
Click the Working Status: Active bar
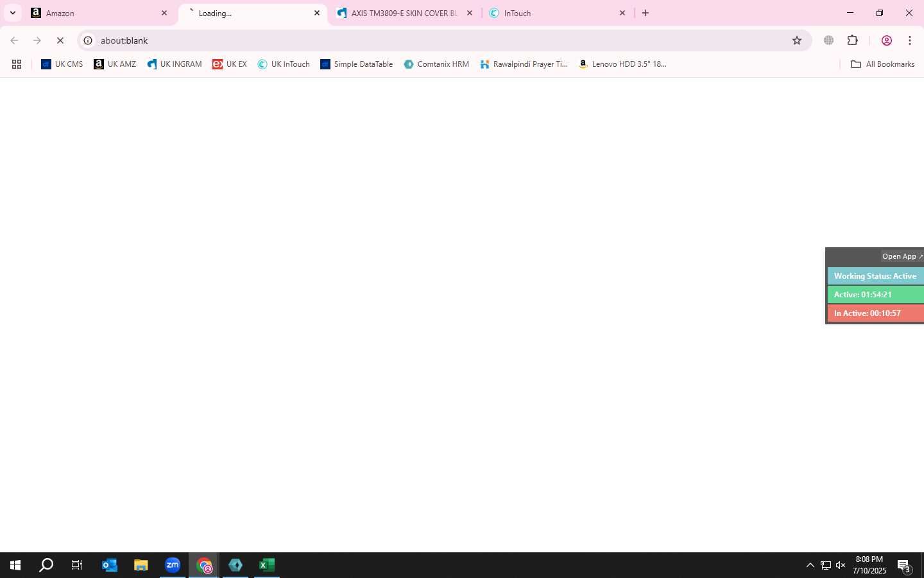pyautogui.click(x=876, y=276)
